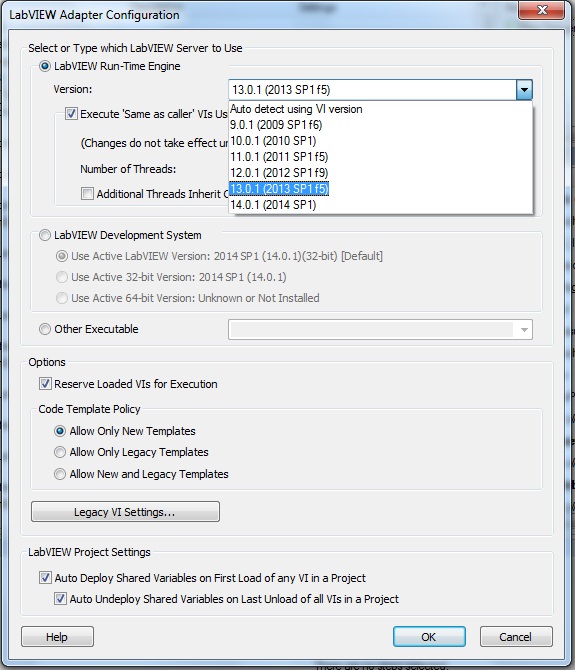Pick highlighted version 13.0.1 (2013 SP1 f5)
Viewport: 575px width, 670px height.
[381, 188]
